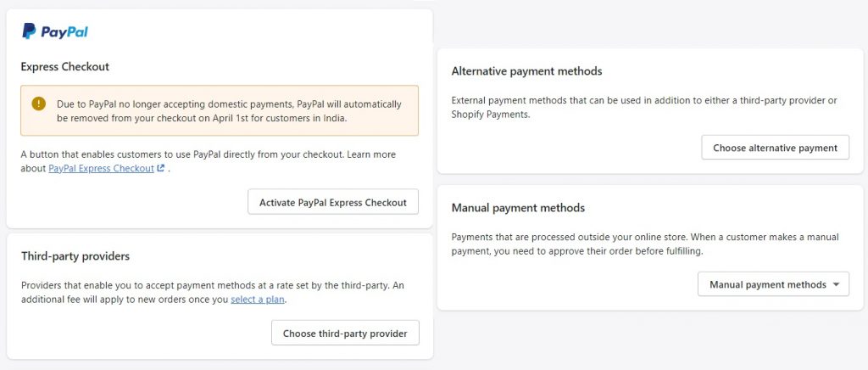Click the yellow warning exclamation icon
The height and width of the screenshot is (370, 868).
pyautogui.click(x=38, y=104)
